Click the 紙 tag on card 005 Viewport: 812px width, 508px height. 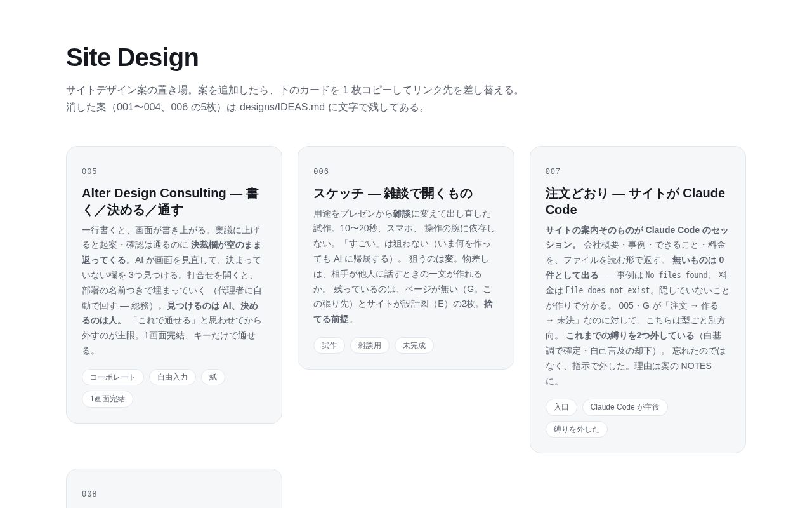point(213,377)
